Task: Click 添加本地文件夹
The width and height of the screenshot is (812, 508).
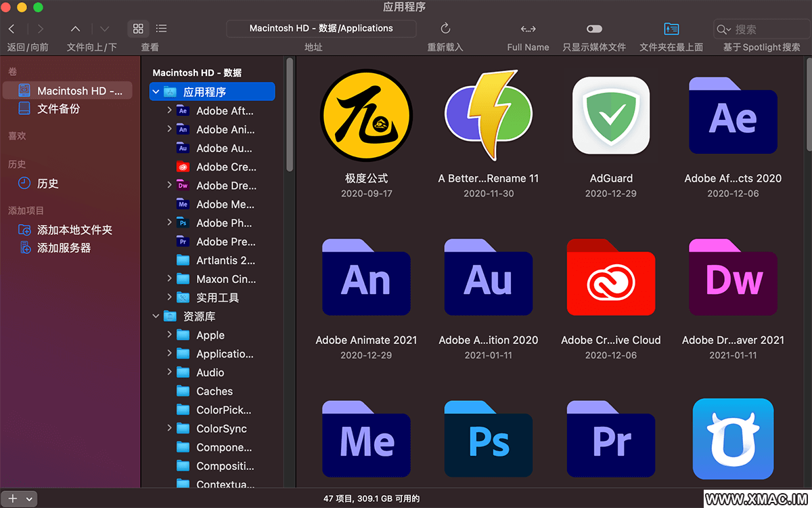Action: (x=67, y=230)
